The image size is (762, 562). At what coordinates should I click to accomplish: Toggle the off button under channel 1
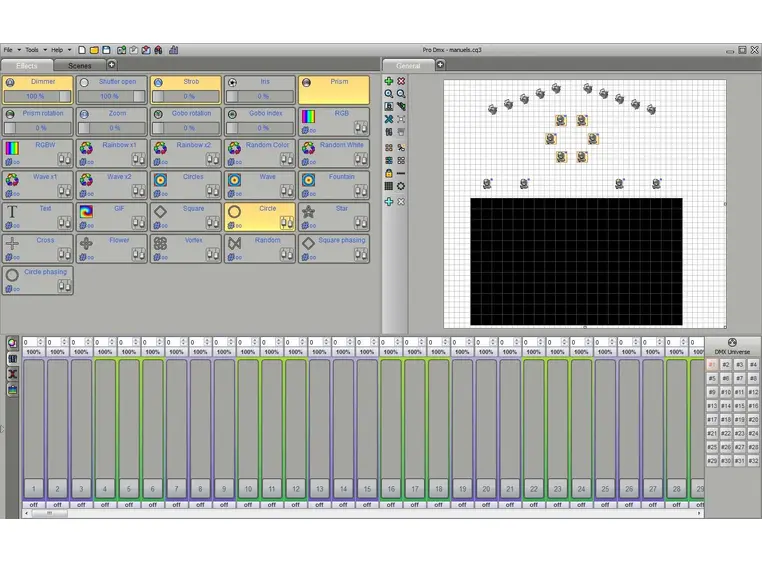click(x=33, y=504)
